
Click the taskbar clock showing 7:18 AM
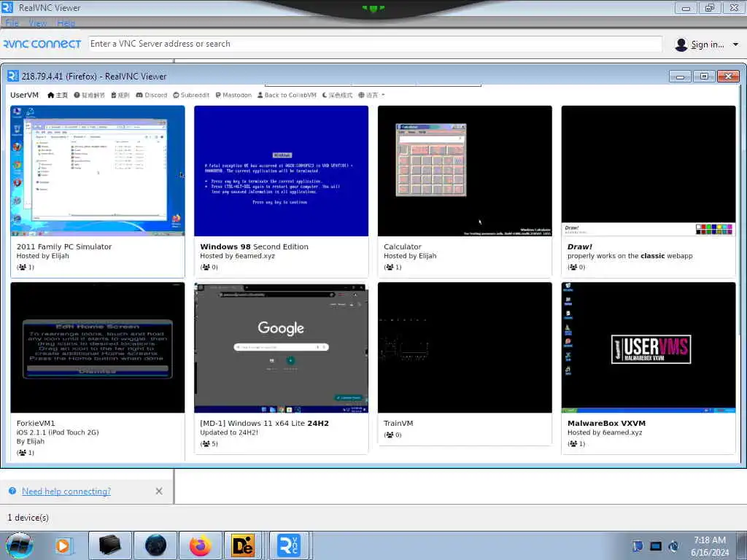[x=710, y=546]
